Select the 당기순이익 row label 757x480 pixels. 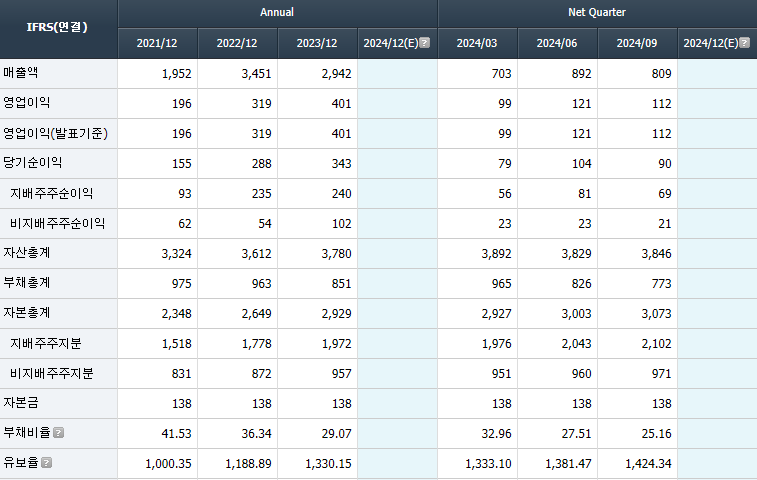(x=32, y=163)
